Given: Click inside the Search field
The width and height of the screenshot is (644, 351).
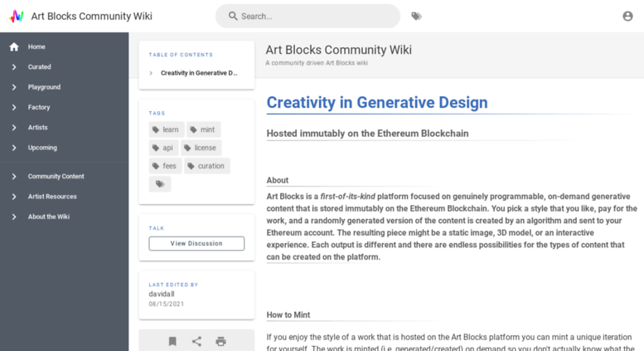Looking at the screenshot, I should click(x=307, y=16).
